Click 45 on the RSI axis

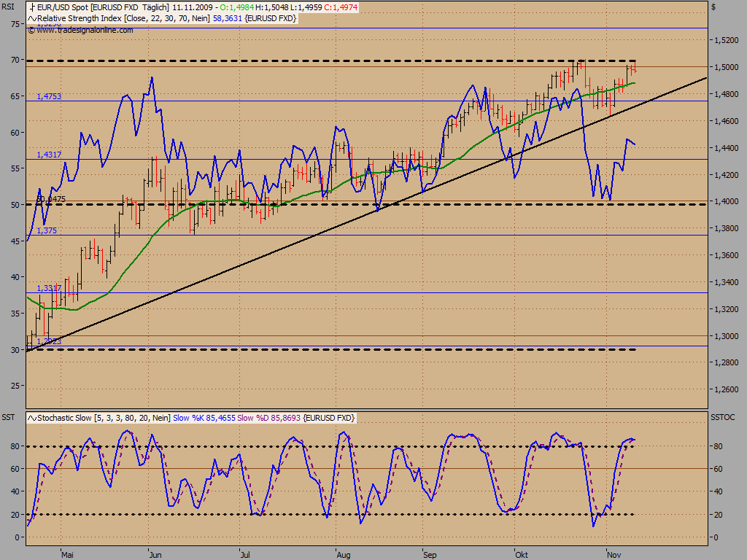coord(15,241)
